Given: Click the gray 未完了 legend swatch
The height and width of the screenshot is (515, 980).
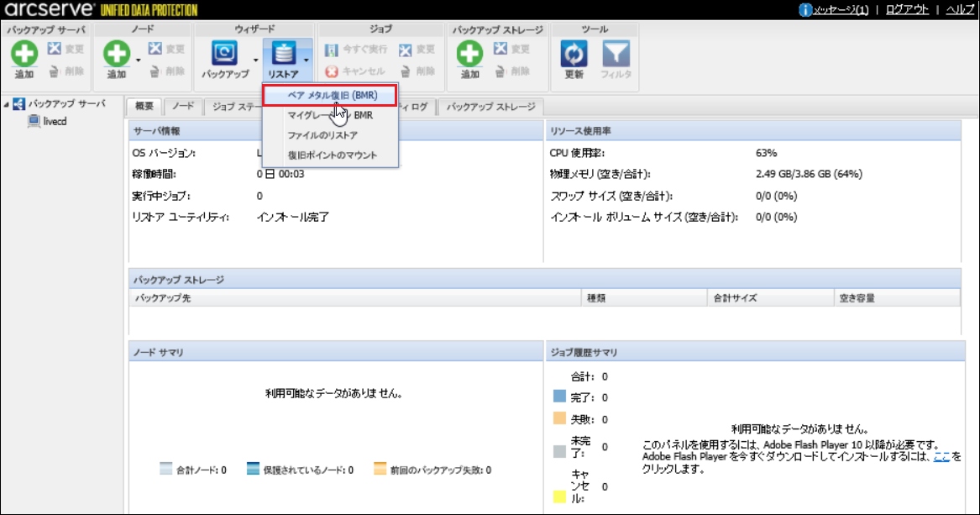Looking at the screenshot, I should point(559,451).
